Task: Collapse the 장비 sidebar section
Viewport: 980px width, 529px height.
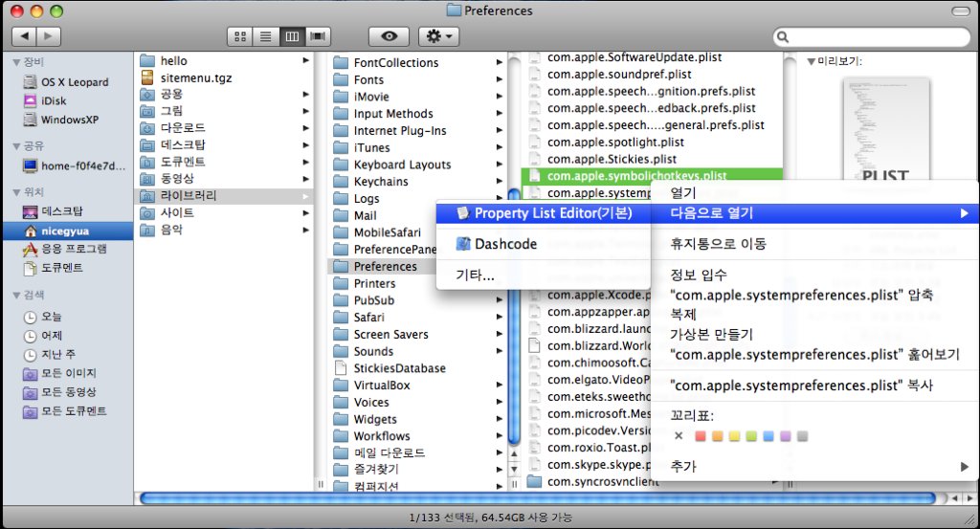Action: 17,62
